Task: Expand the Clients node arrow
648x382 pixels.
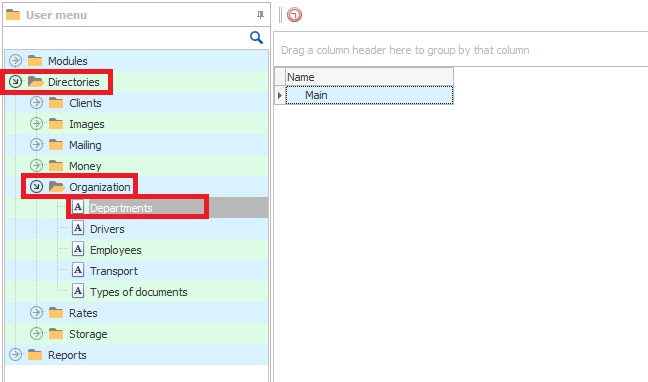Action: point(36,103)
